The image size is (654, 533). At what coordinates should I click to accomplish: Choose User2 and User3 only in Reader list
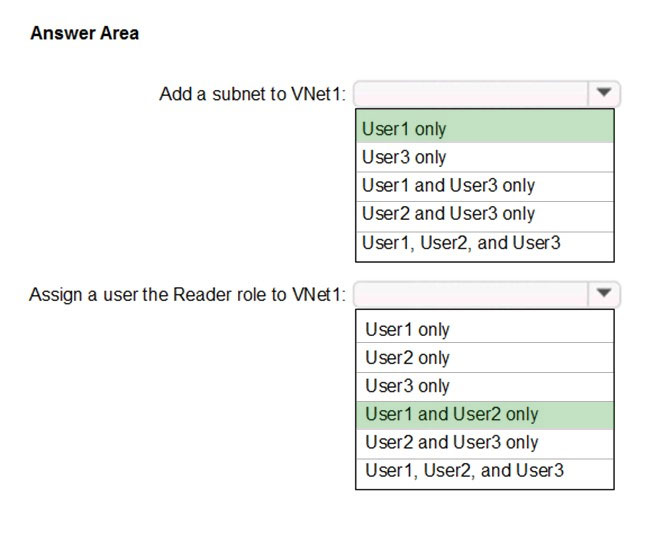point(485,444)
